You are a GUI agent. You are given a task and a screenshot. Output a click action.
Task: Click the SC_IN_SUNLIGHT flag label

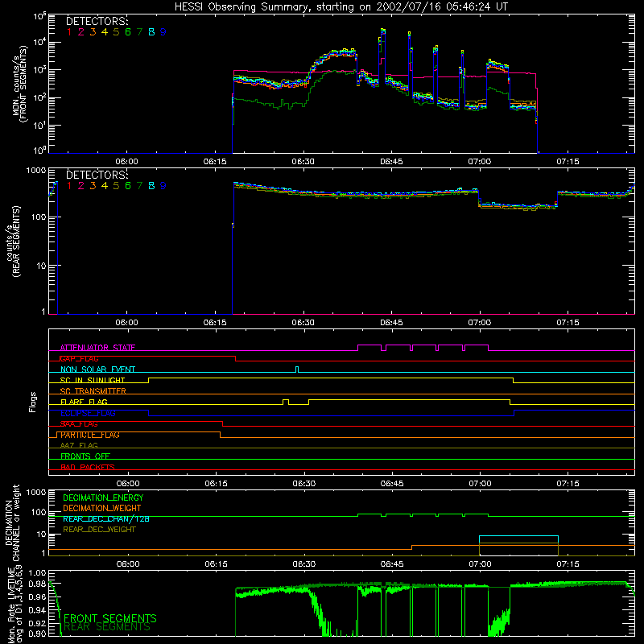[93, 380]
